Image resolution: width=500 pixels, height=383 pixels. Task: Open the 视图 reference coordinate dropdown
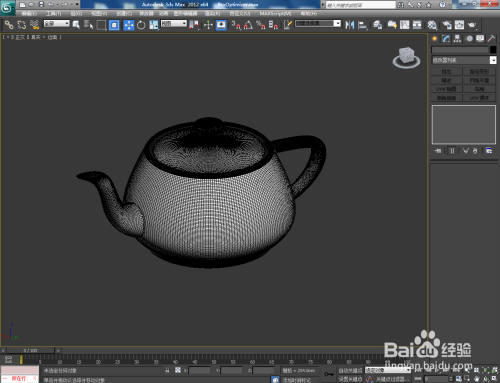(174, 23)
